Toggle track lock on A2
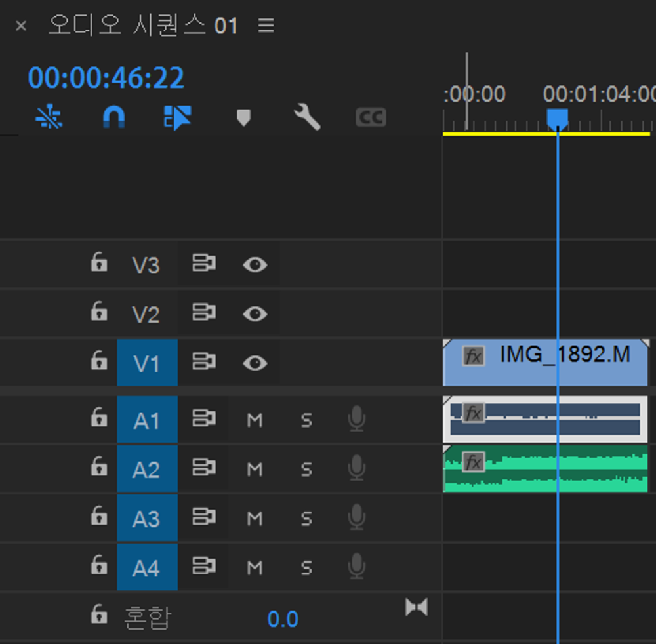The image size is (656, 644). tap(99, 466)
